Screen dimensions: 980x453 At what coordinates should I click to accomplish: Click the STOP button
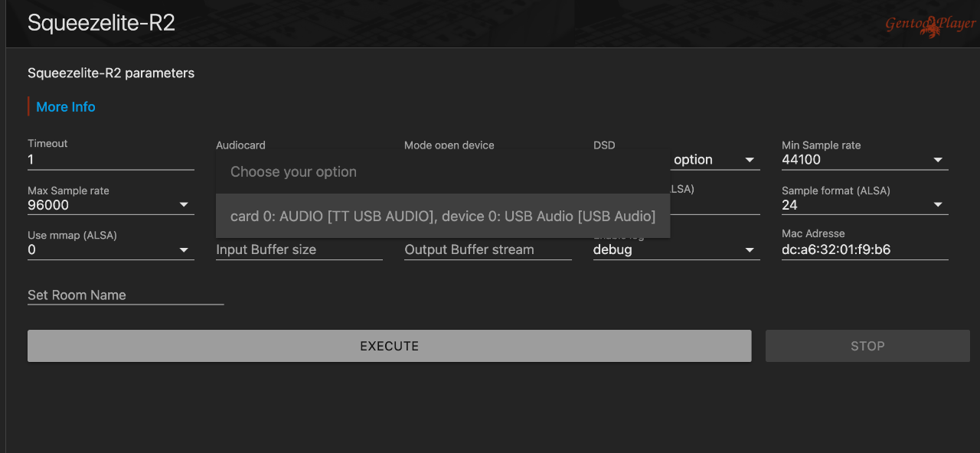click(x=867, y=346)
